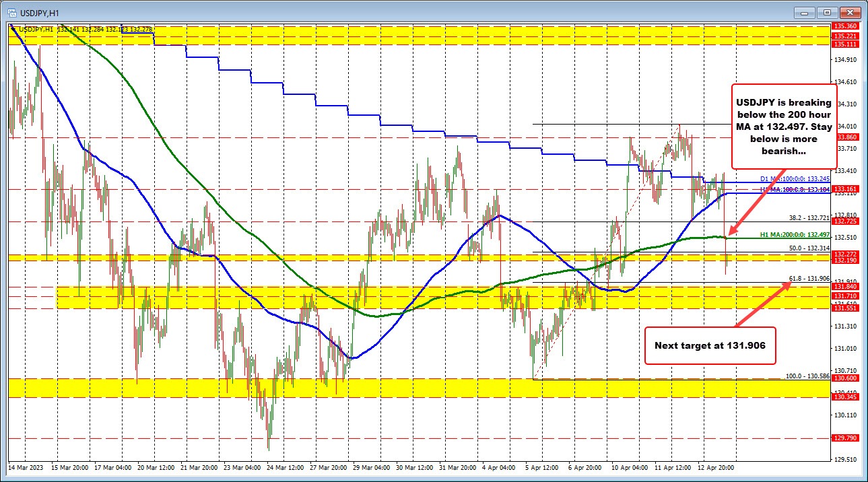
Task: Click the 14 Mar 2023 time axis label
Action: [x=25, y=467]
